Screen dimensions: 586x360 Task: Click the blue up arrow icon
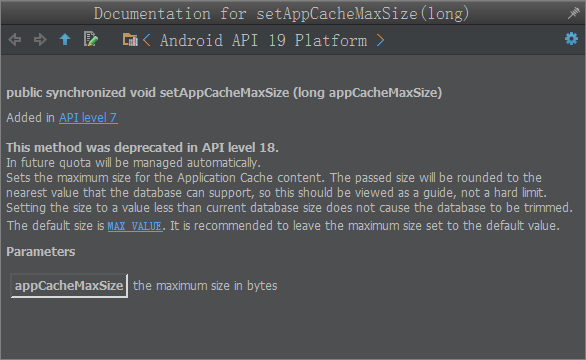[x=65, y=39]
